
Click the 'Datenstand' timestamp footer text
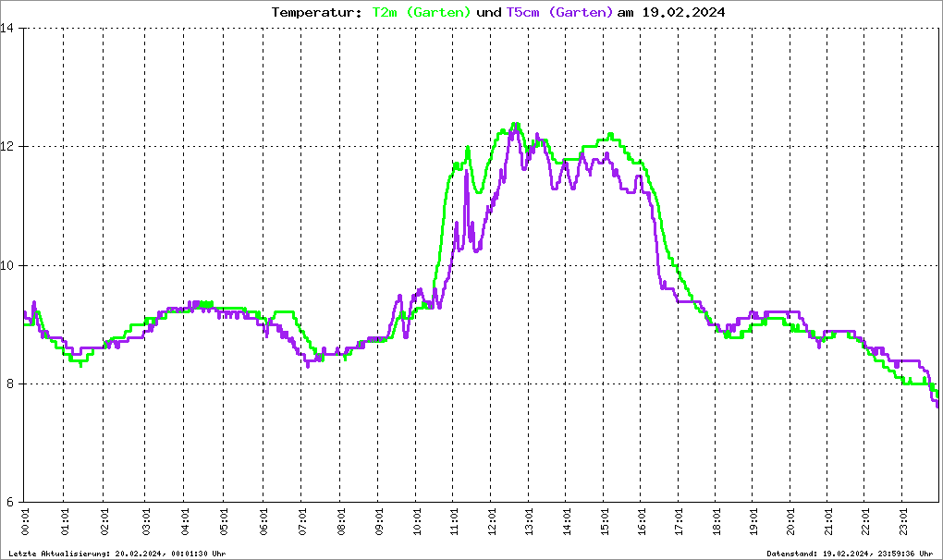click(x=851, y=554)
